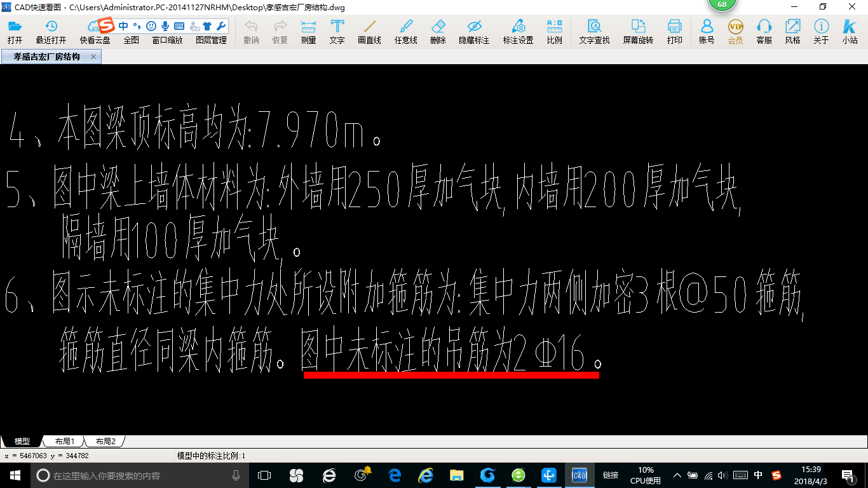
Task: Toggle 隐藏标注 hide annotations
Action: tap(474, 31)
